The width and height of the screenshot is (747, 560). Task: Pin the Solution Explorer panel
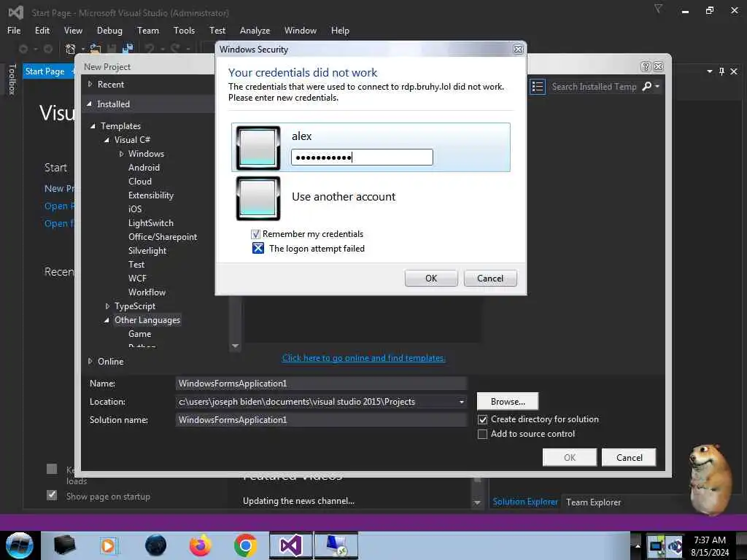pyautogui.click(x=721, y=71)
